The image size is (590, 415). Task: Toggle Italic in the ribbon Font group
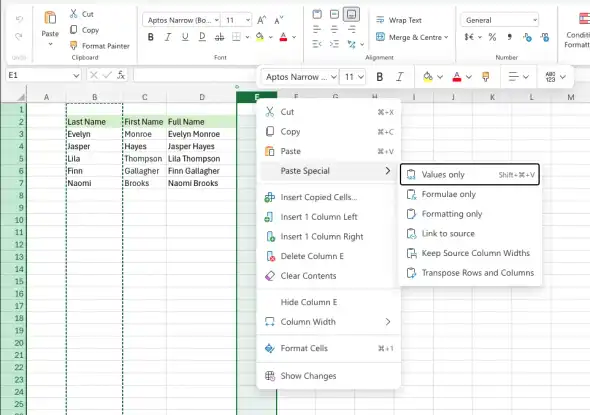point(168,37)
